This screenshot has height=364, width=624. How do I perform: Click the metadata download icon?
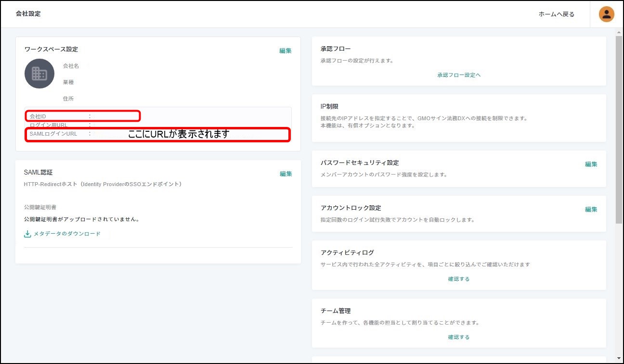[27, 234]
